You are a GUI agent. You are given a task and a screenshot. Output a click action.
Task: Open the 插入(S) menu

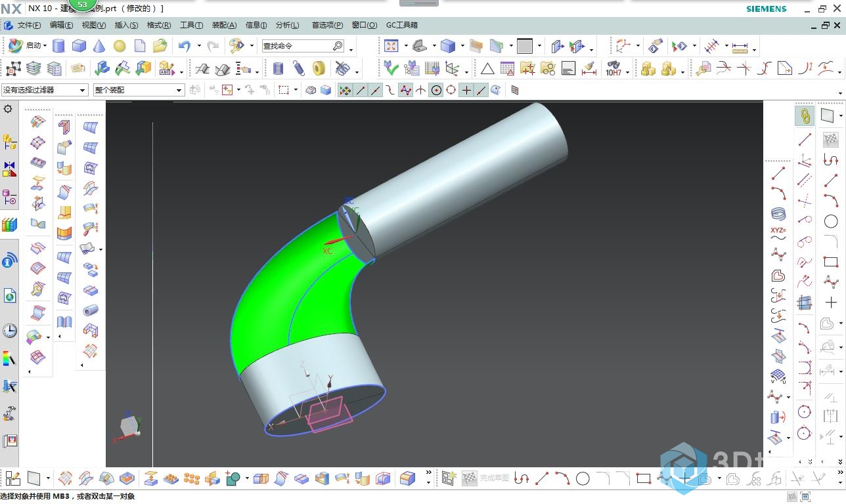coord(126,25)
